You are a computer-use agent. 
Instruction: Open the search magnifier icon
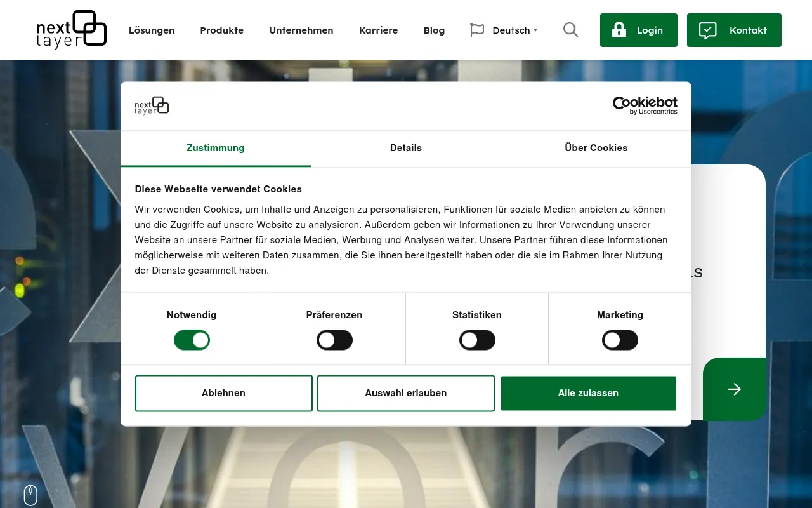coord(570,30)
